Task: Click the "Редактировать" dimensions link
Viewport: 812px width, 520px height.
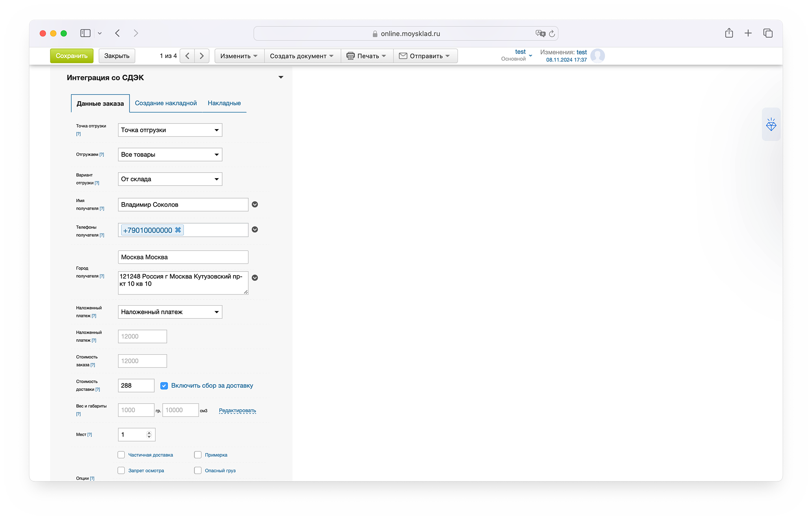Action: click(x=237, y=410)
